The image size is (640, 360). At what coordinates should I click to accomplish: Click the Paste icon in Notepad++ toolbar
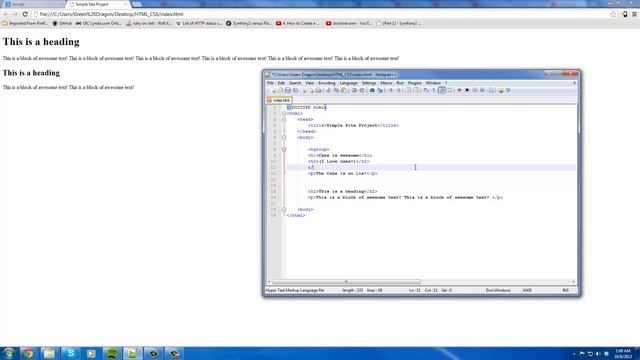[344, 90]
